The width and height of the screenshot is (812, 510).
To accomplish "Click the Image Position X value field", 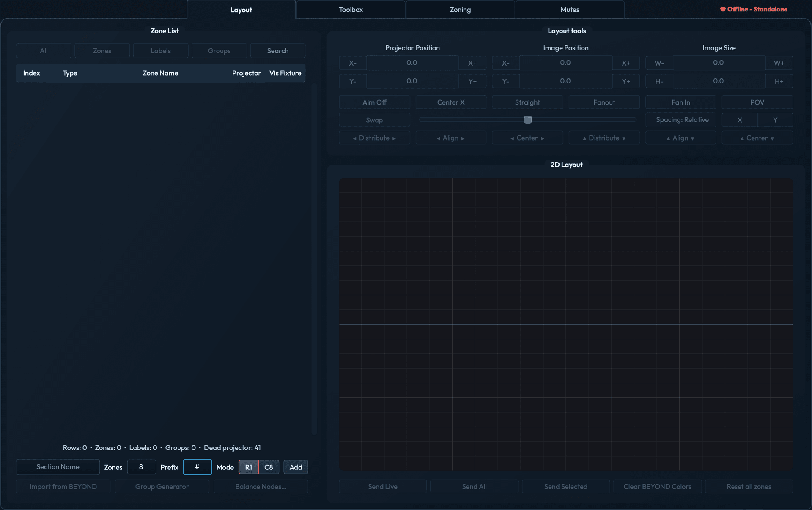I will point(566,63).
